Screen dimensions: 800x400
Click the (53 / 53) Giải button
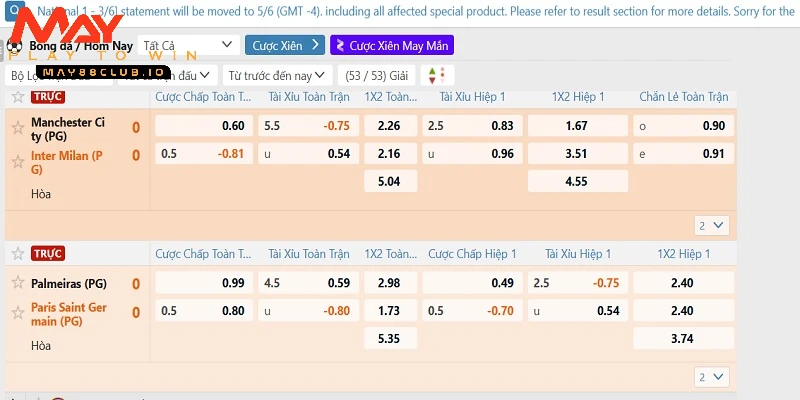click(376, 75)
